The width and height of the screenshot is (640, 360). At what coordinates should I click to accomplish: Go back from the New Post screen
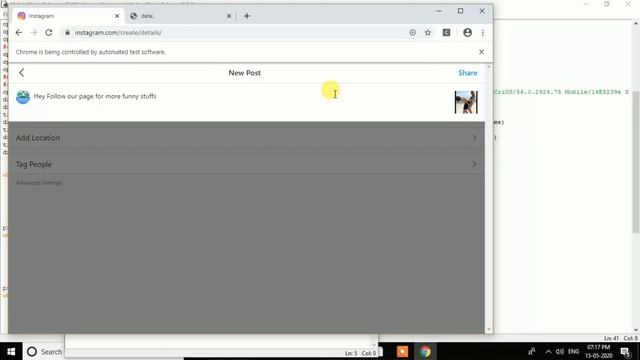(22, 73)
